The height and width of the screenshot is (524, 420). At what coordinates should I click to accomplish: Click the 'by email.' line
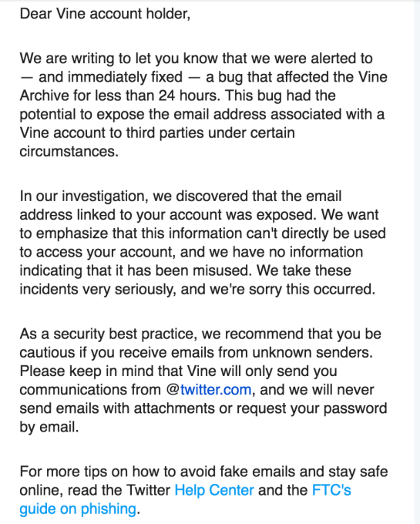[x=49, y=427]
